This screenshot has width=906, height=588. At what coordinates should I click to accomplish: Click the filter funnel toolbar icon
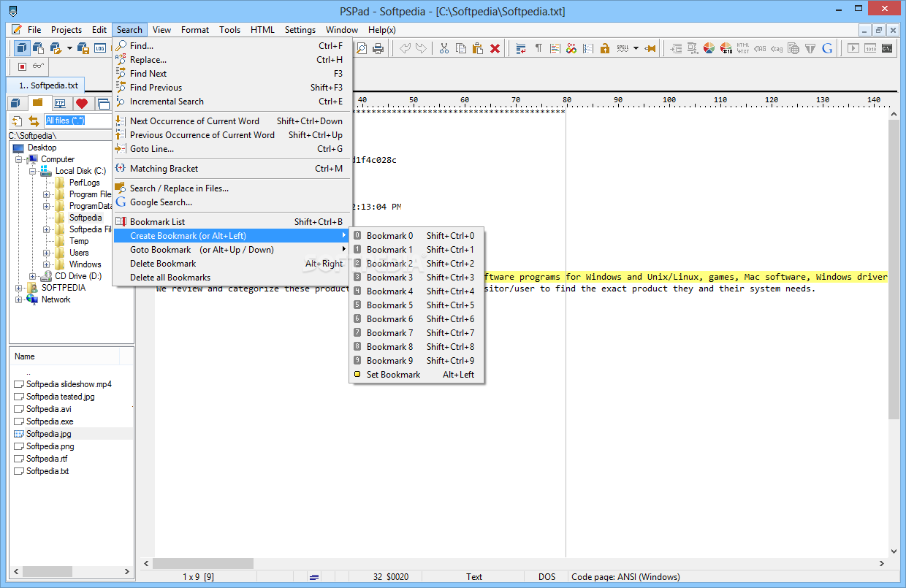click(x=810, y=48)
